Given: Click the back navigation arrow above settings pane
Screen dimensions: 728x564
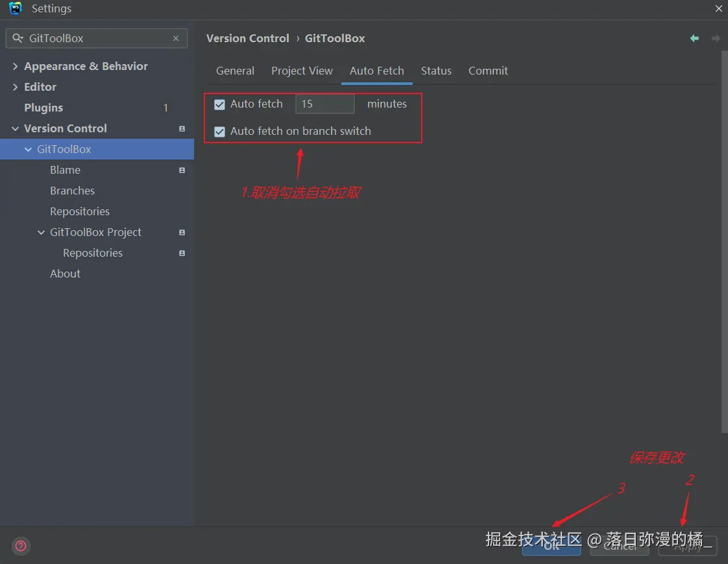Looking at the screenshot, I should (694, 38).
